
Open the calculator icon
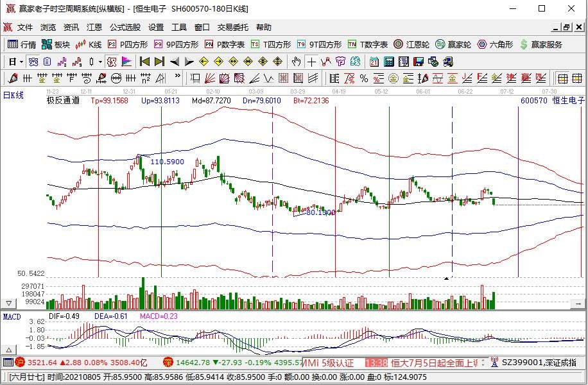[x=389, y=62]
